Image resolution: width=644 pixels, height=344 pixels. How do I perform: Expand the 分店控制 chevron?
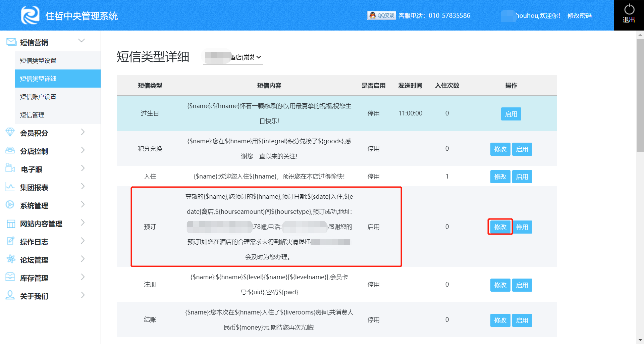83,150
